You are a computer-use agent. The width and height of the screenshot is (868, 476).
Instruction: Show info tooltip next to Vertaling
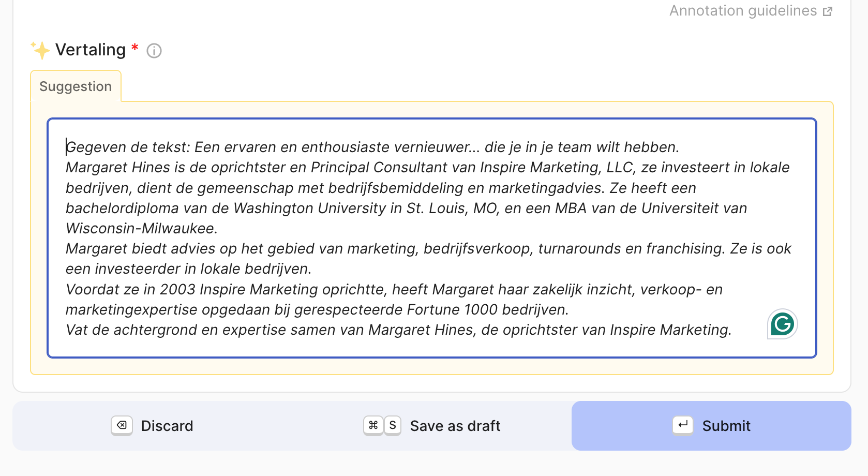point(154,51)
